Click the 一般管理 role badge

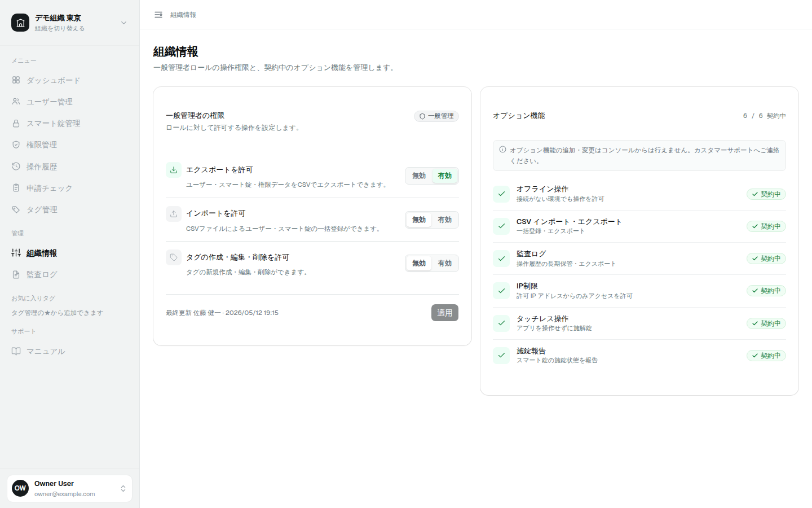tap(436, 116)
